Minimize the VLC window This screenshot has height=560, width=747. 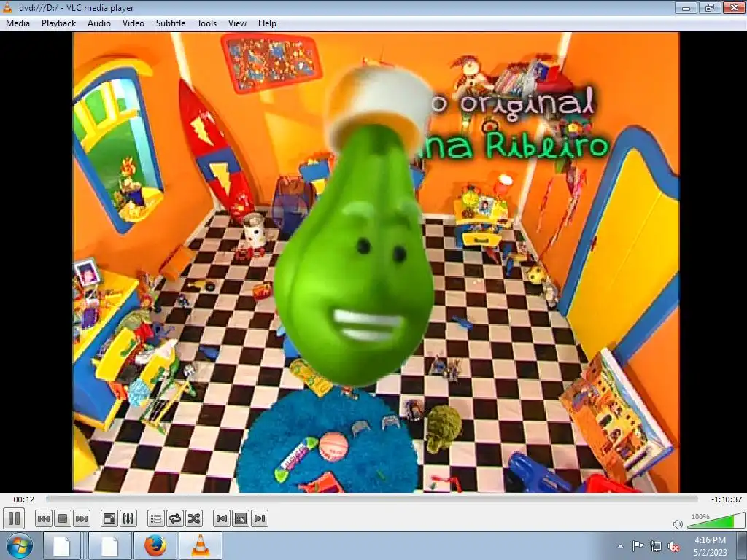(x=686, y=7)
